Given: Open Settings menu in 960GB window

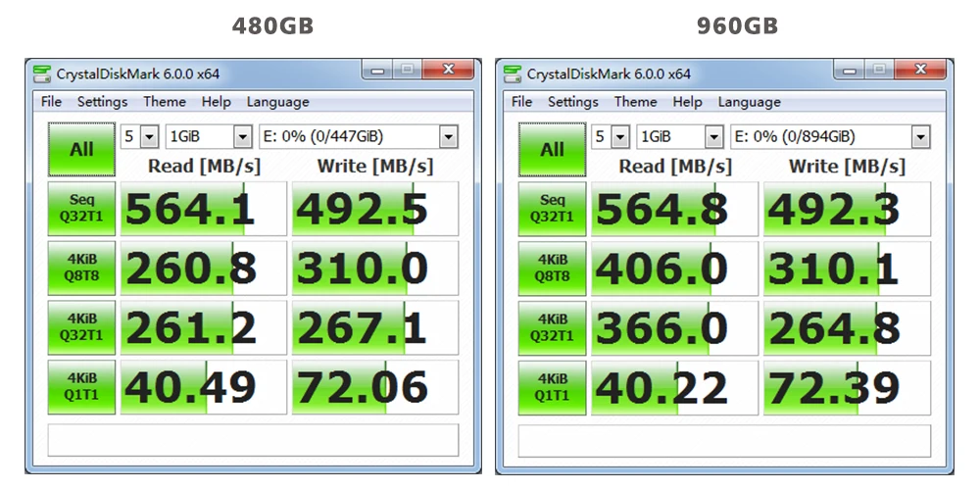Looking at the screenshot, I should coord(573,102).
